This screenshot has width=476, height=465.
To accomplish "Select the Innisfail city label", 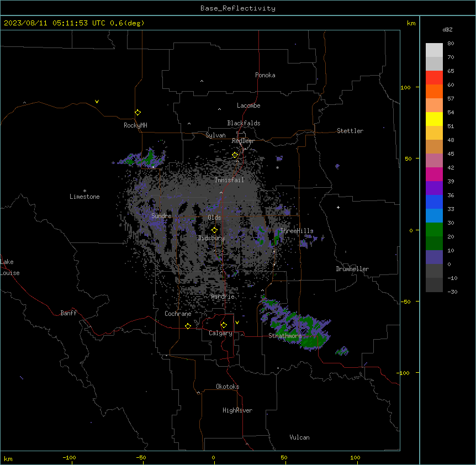I will 230,180.
